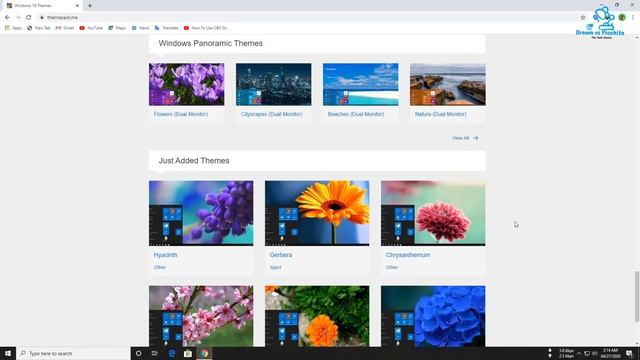The width and height of the screenshot is (640, 360).
Task: Reload the page with the refresh icon
Action: [x=29, y=18]
